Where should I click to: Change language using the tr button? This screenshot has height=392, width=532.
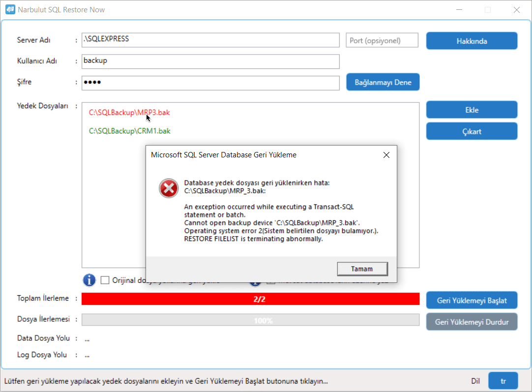tap(503, 381)
